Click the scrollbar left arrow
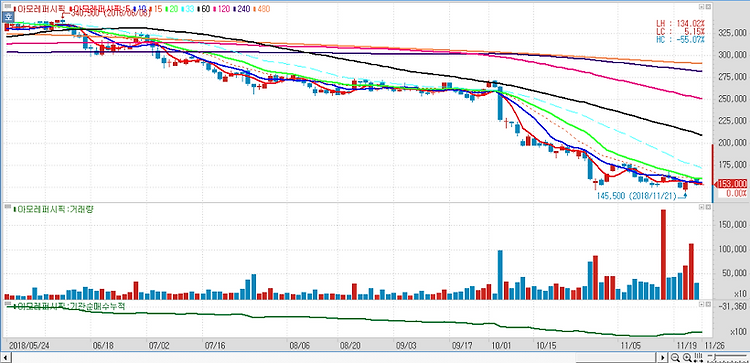The height and width of the screenshot is (363, 750). (6, 357)
